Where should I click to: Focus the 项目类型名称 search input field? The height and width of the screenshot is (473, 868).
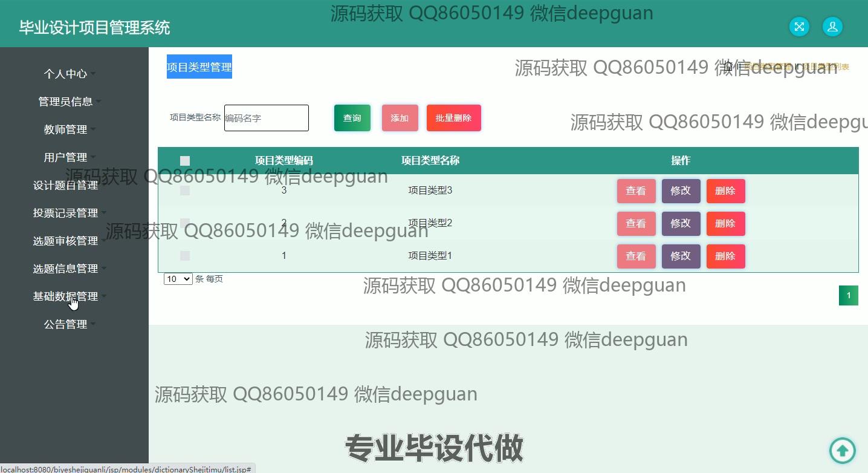tap(266, 118)
